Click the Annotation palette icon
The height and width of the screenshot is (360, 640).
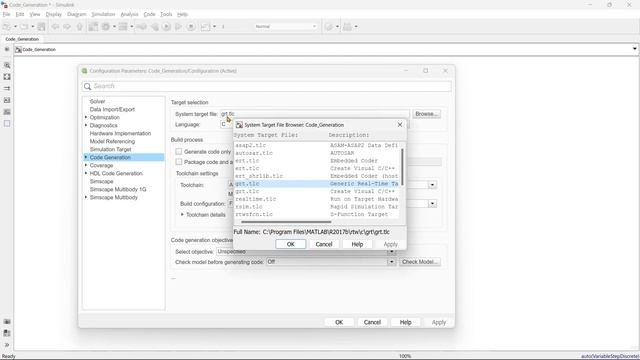[7, 100]
